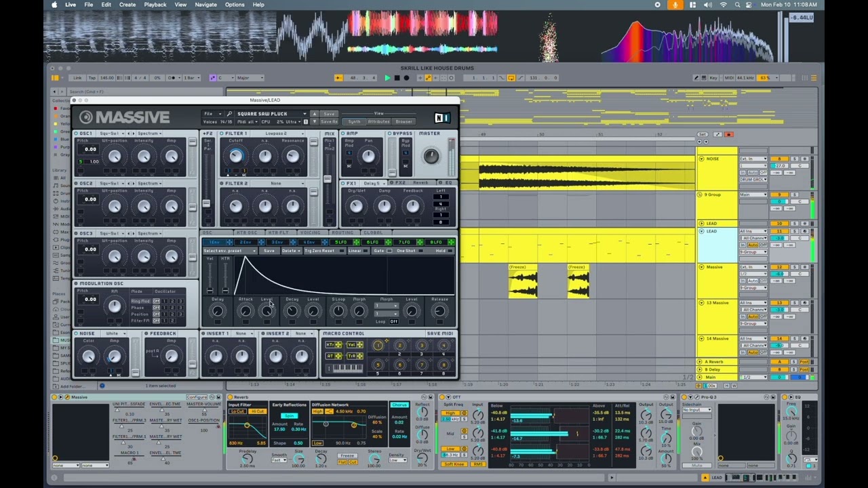Click the 2 Env drag-handle cross icon
The image size is (868, 488).
[262, 242]
